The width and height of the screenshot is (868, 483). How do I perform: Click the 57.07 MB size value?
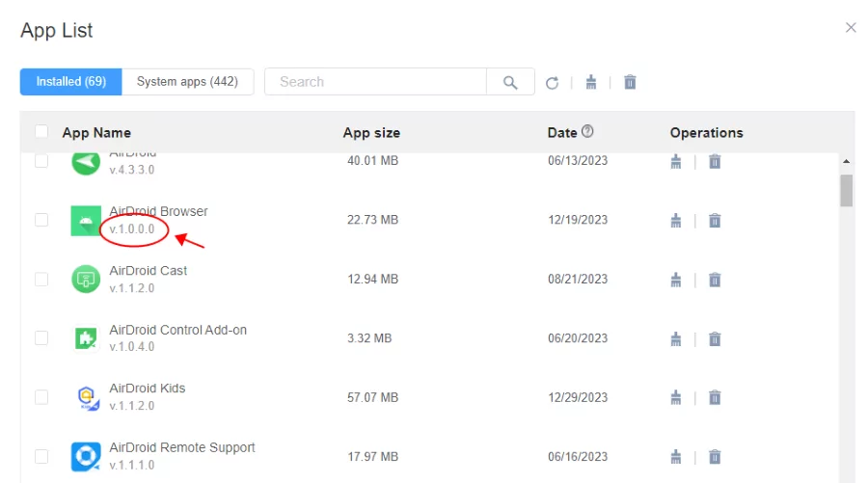[372, 397]
